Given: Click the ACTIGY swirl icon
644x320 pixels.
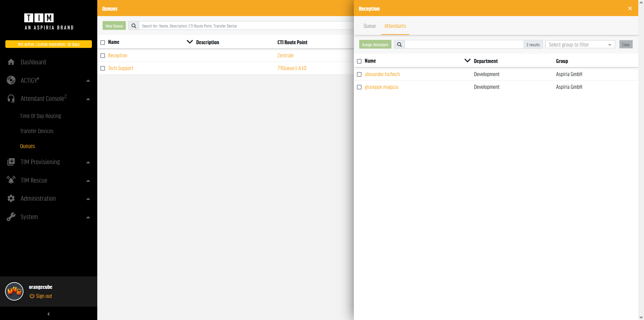Looking at the screenshot, I should click(x=11, y=80).
